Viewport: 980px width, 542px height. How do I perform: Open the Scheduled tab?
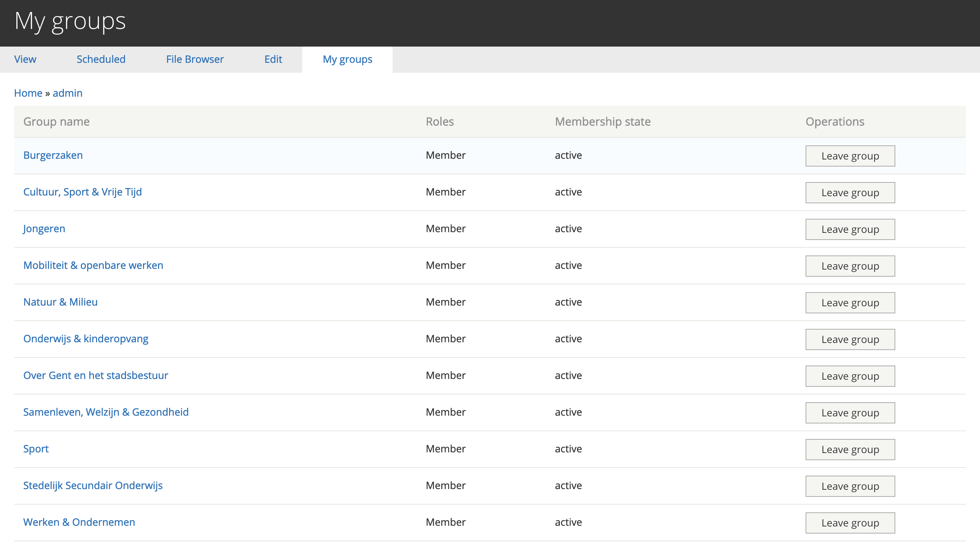pyautogui.click(x=101, y=59)
